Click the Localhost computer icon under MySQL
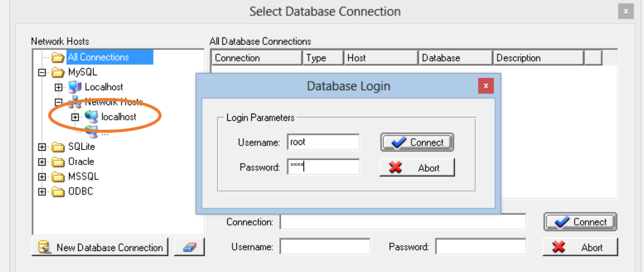Screen dimensions: 644x272 pos(75,87)
